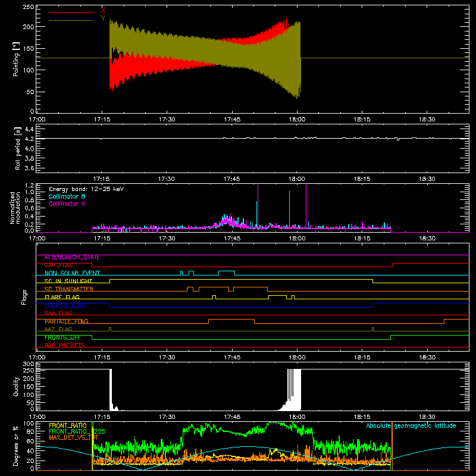Click the 1.2 tick on modulation axis

click(29, 185)
